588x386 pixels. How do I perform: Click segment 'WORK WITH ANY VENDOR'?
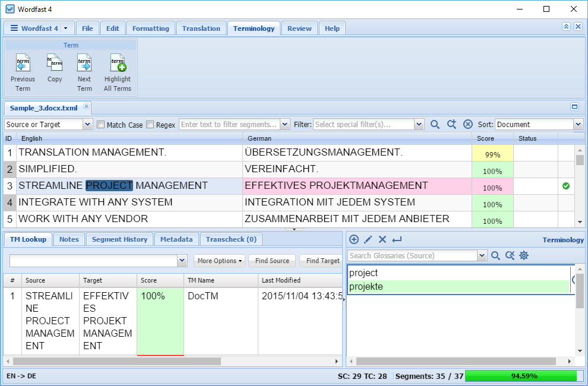[x=129, y=219]
